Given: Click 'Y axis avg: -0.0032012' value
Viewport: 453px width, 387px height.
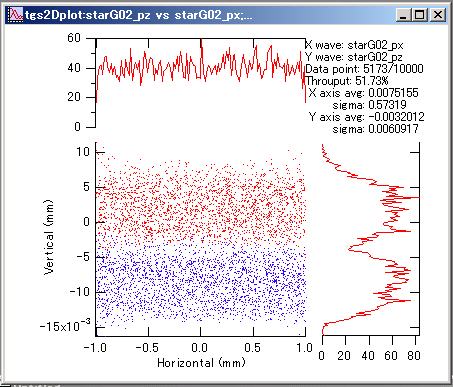Looking at the screenshot, I should [367, 117].
